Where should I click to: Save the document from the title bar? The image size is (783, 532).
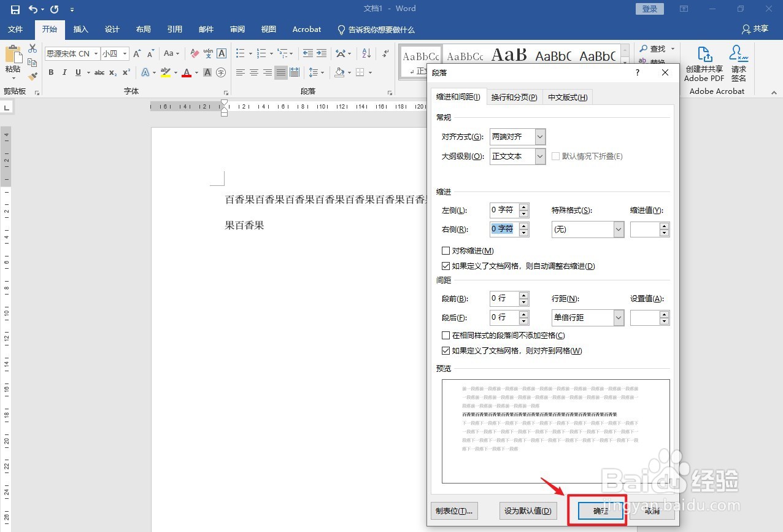tap(15, 9)
